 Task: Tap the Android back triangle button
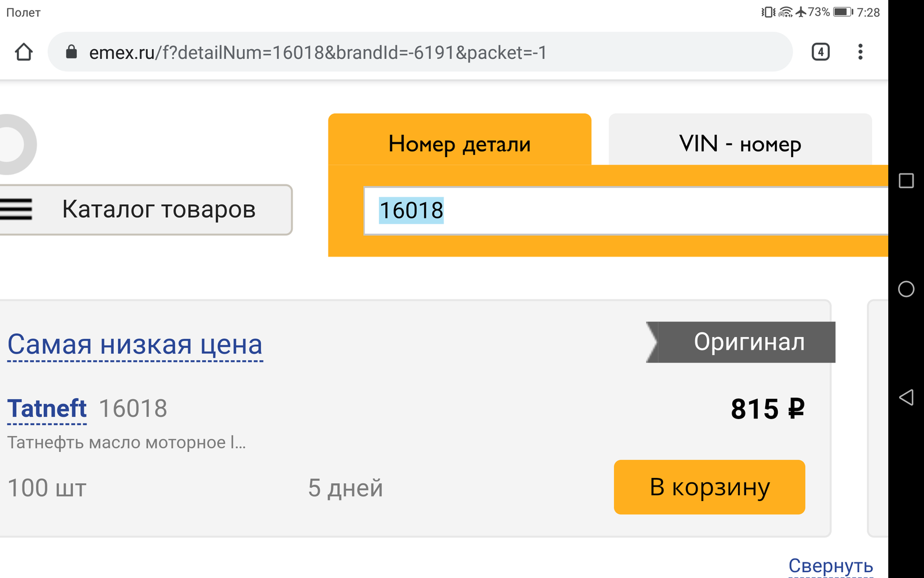click(x=906, y=397)
